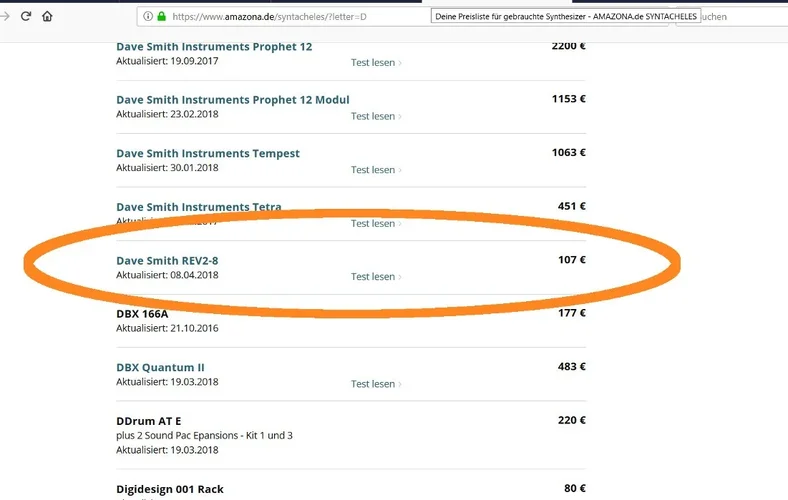Click 'Test lesen' for Prophet 12 Modul

376,116
